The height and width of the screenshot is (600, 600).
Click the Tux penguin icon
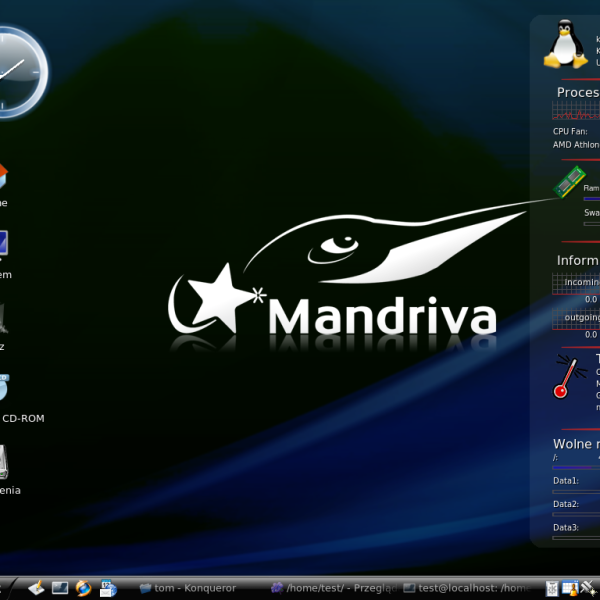pos(565,45)
